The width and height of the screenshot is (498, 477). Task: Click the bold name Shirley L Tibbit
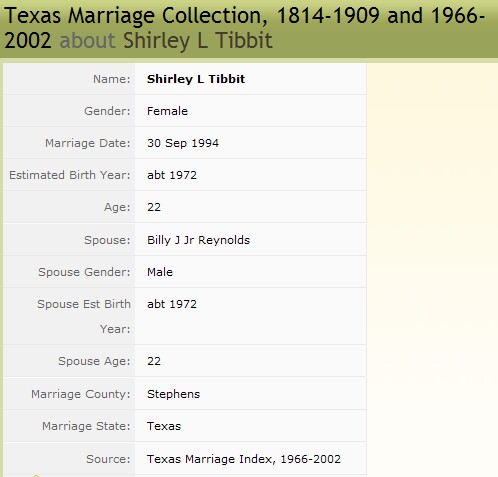click(x=196, y=79)
